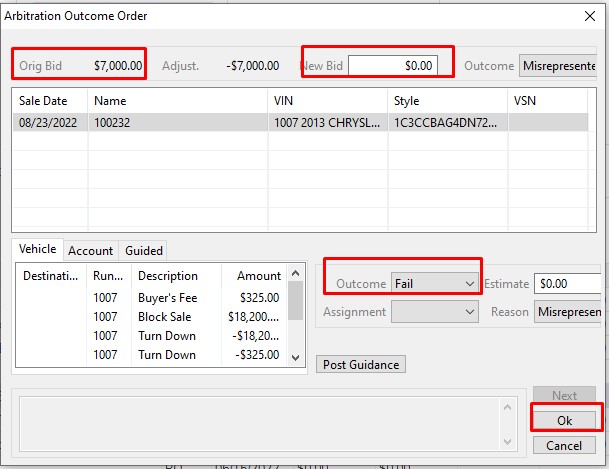Open the Reason dropdown
The height and width of the screenshot is (469, 609).
(570, 312)
